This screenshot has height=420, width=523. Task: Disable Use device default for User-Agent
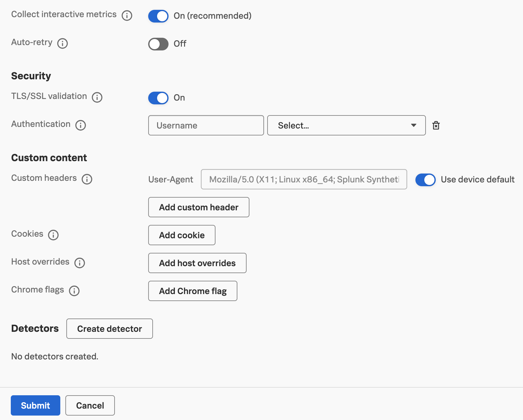[425, 180]
